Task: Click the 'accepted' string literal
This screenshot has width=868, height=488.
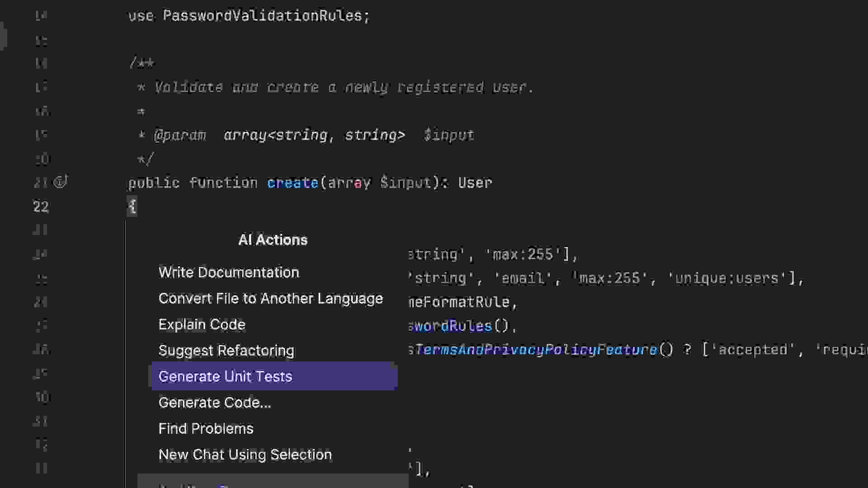Action: 753,350
